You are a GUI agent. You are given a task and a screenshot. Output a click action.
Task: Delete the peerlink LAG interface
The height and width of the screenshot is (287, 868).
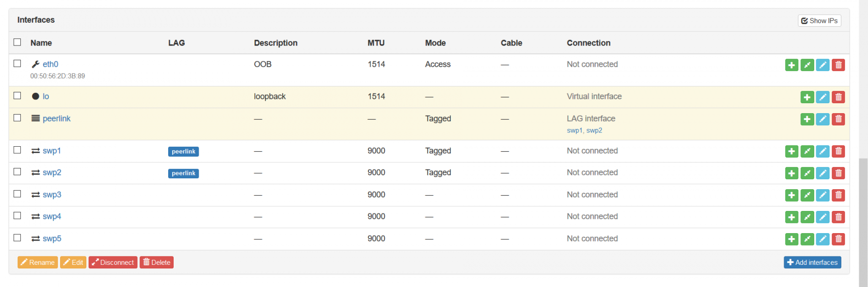pyautogui.click(x=838, y=119)
